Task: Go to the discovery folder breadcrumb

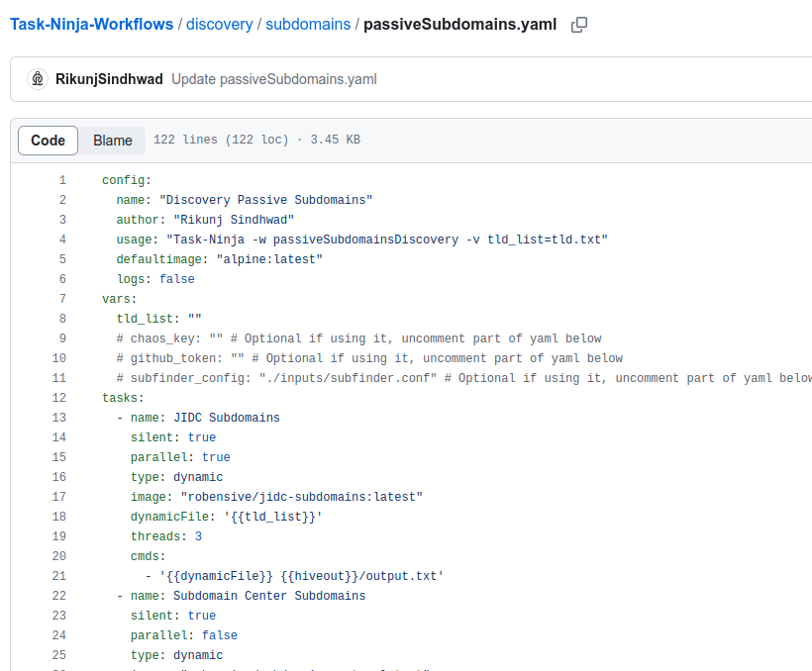Action: [x=220, y=25]
